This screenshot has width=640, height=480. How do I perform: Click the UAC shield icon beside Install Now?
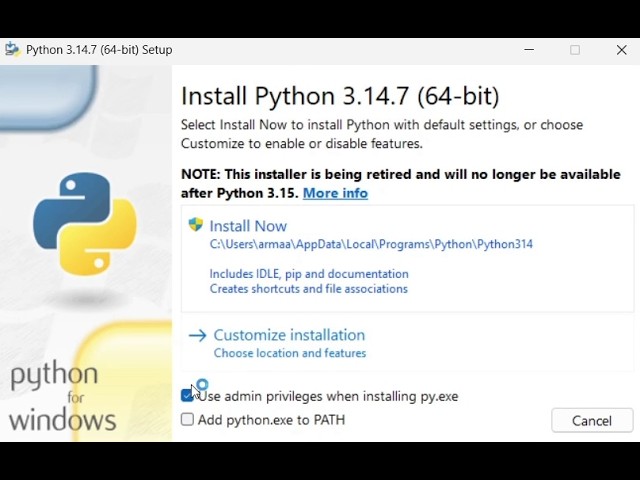(x=196, y=224)
